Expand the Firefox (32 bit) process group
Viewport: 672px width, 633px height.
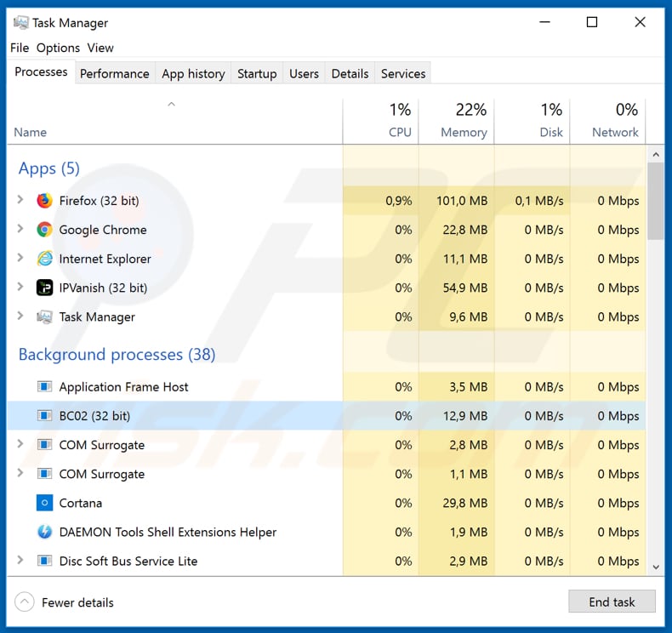20,199
